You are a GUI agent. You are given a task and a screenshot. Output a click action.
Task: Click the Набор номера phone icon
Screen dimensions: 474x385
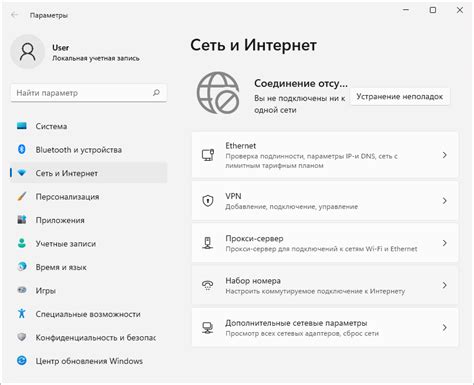coord(208,285)
